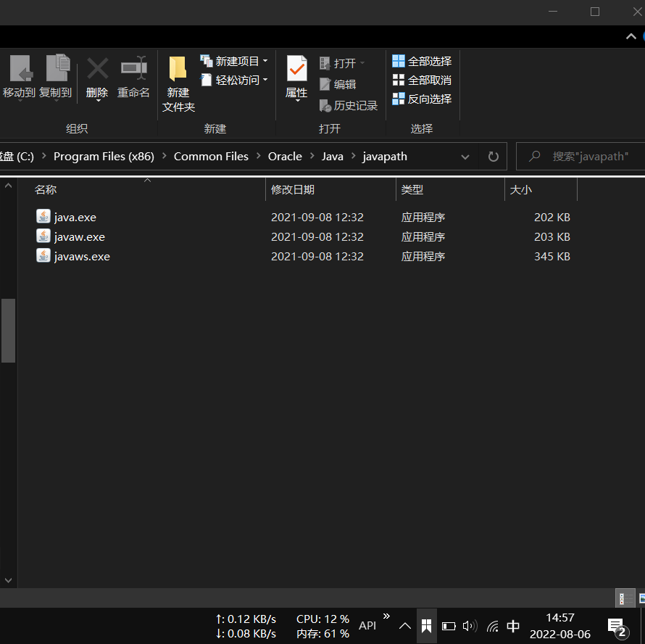
Task: Click the java.exe file icon
Action: [x=43, y=216]
